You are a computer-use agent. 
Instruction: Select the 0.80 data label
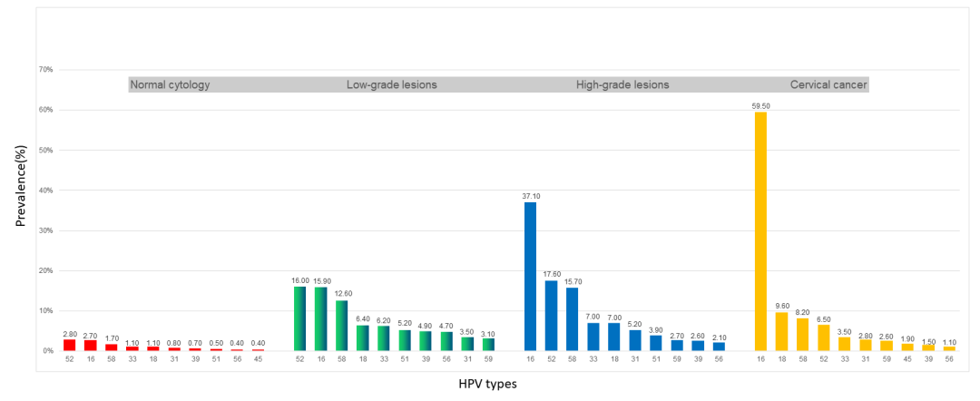coord(174,342)
